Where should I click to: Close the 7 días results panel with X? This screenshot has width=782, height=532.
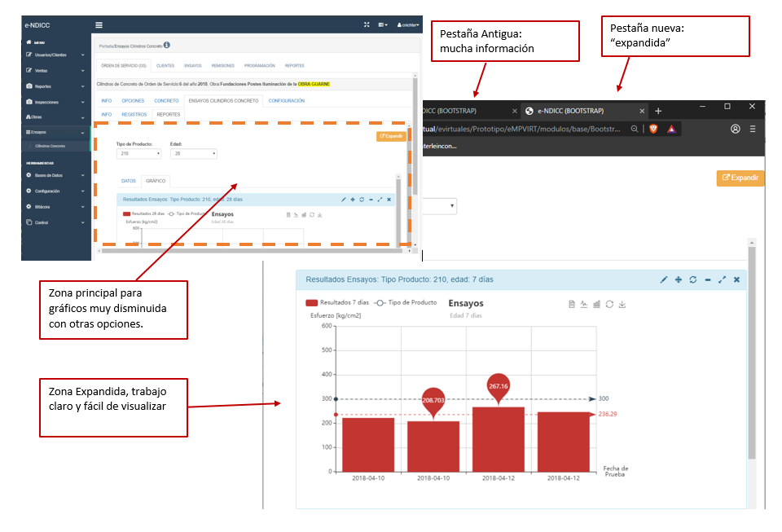(x=736, y=279)
